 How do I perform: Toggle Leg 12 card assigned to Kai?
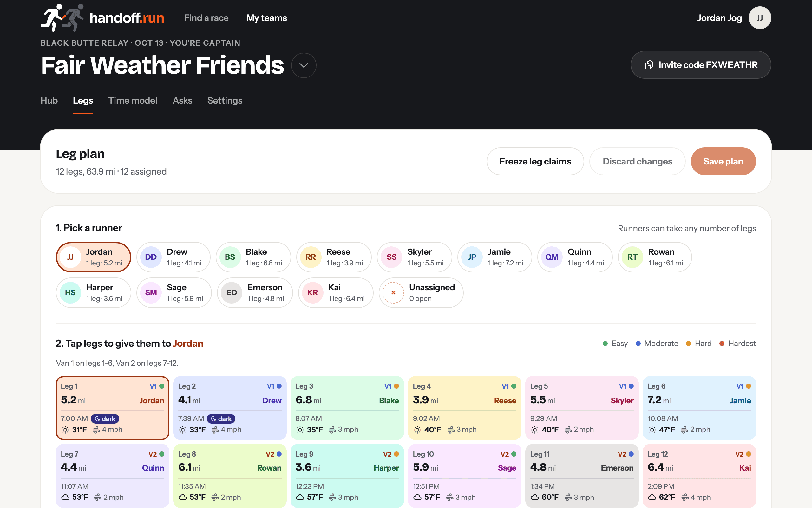699,476
